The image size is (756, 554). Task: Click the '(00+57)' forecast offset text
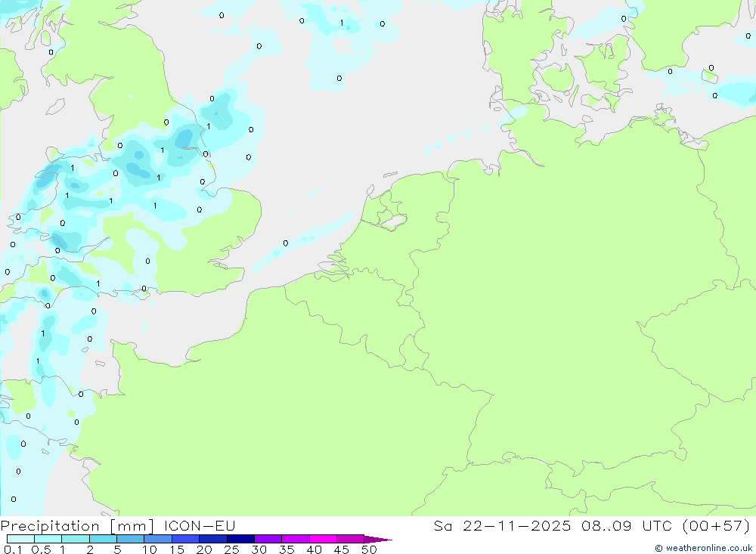coord(717,525)
